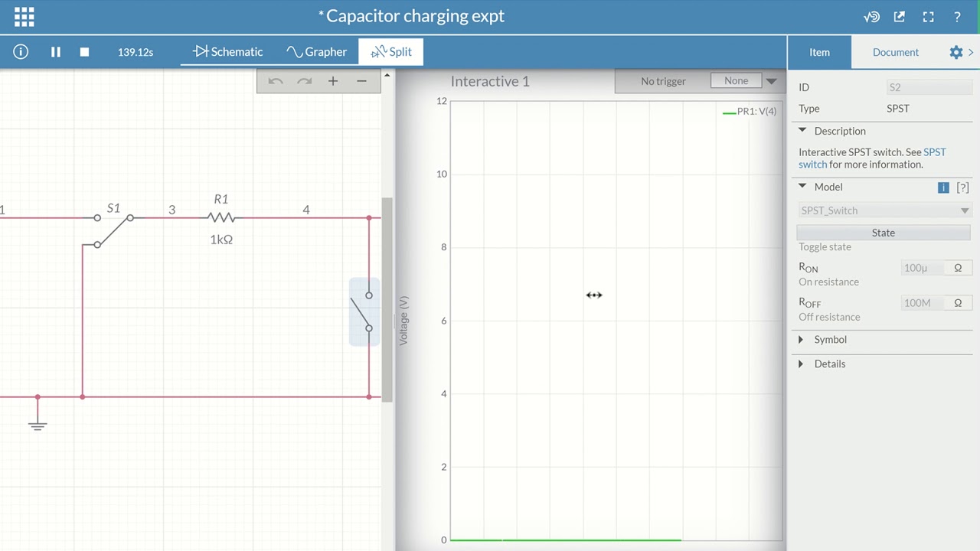The width and height of the screenshot is (980, 551).
Task: Open the SPST switch help link
Action: pos(872,158)
